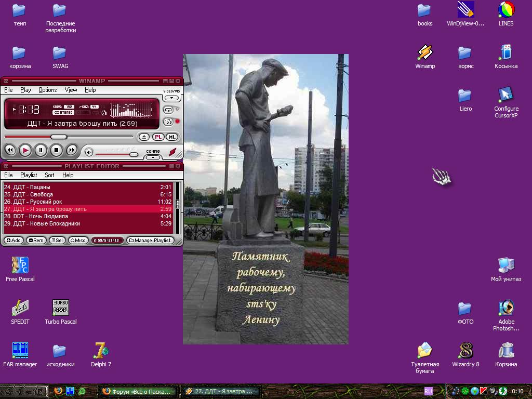Viewport: 532px width, 399px height.
Task: Skip to next track in Winamp
Action: [x=72, y=151]
